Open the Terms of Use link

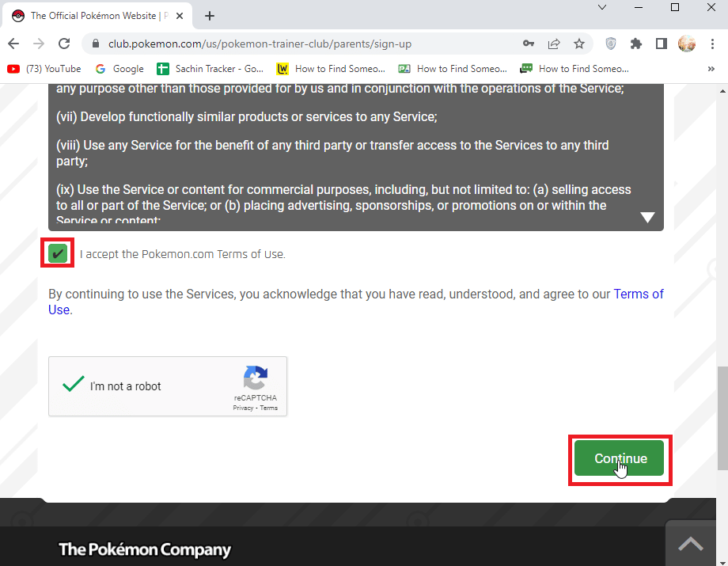[639, 294]
